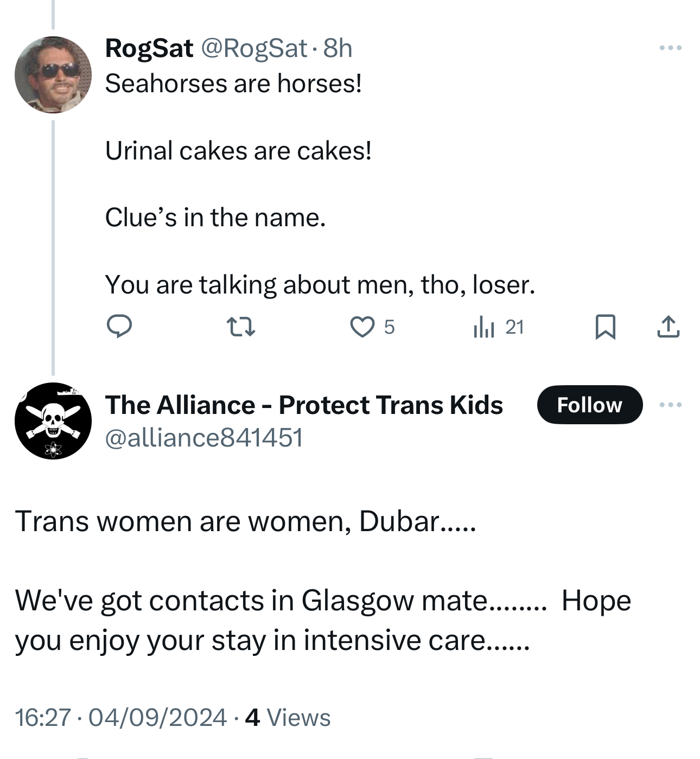Open more options on RogSat's tweet

point(670,48)
